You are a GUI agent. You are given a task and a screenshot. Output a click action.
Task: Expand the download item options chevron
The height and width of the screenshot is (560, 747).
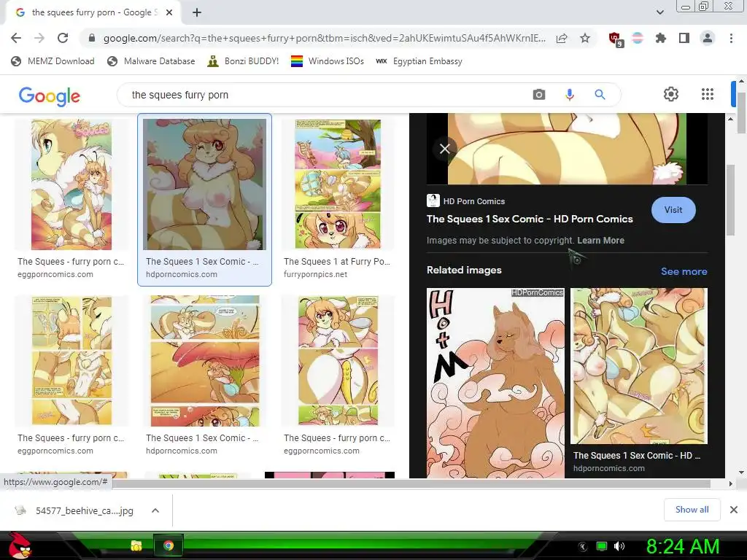[x=155, y=510]
